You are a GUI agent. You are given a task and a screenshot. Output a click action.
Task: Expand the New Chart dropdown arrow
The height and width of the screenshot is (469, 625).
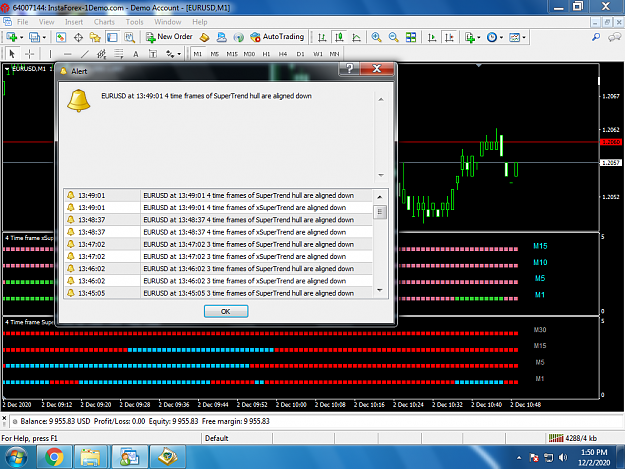point(22,38)
